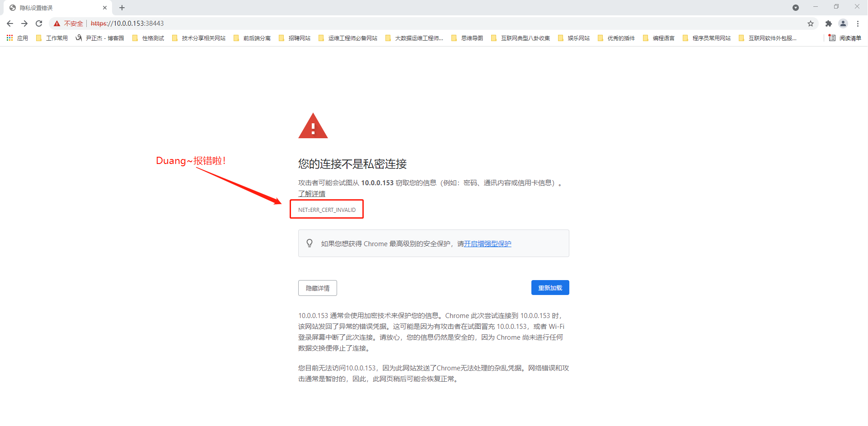The height and width of the screenshot is (426, 868).
Task: Click the 隐藏详情 button
Action: [317, 288]
